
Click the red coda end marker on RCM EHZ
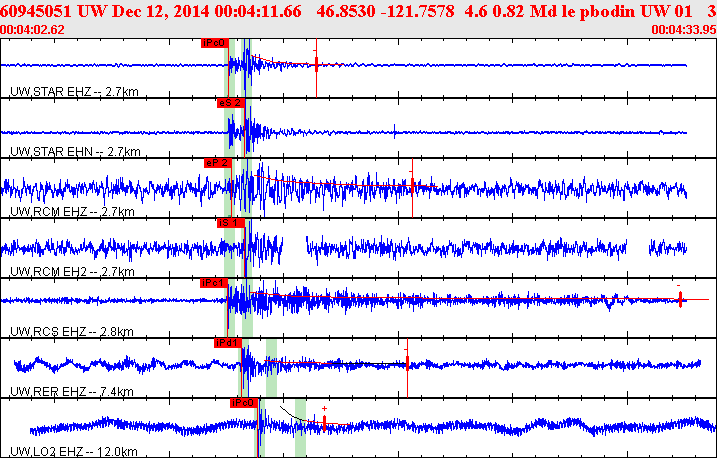point(412,185)
